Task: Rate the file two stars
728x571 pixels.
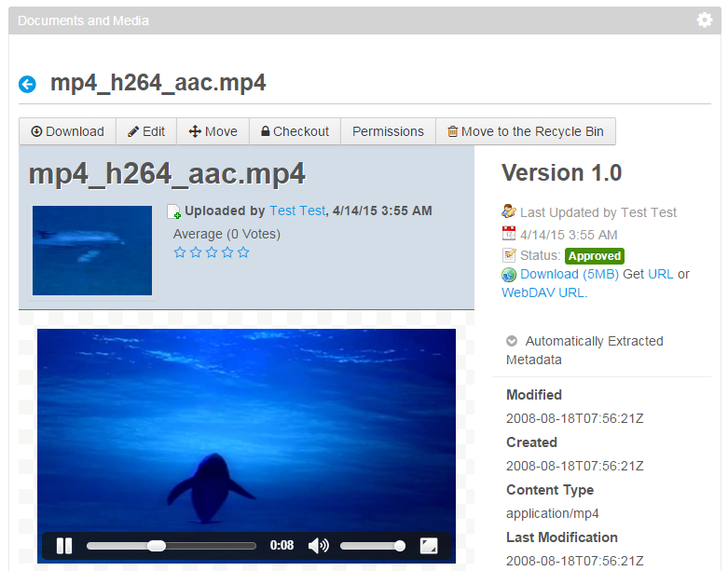Action: click(x=196, y=252)
